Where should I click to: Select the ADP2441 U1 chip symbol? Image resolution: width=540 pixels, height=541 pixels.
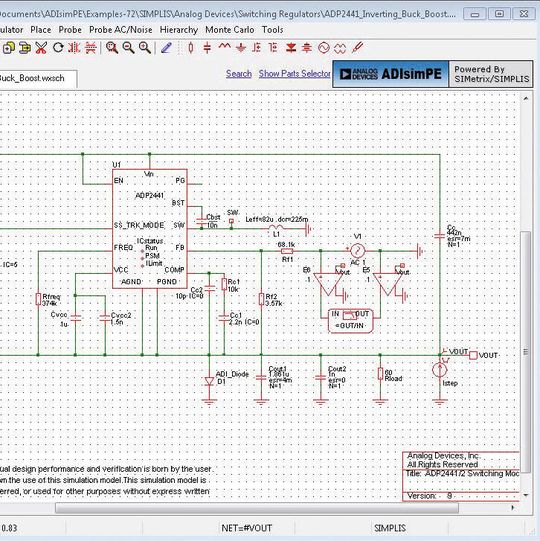click(150, 228)
